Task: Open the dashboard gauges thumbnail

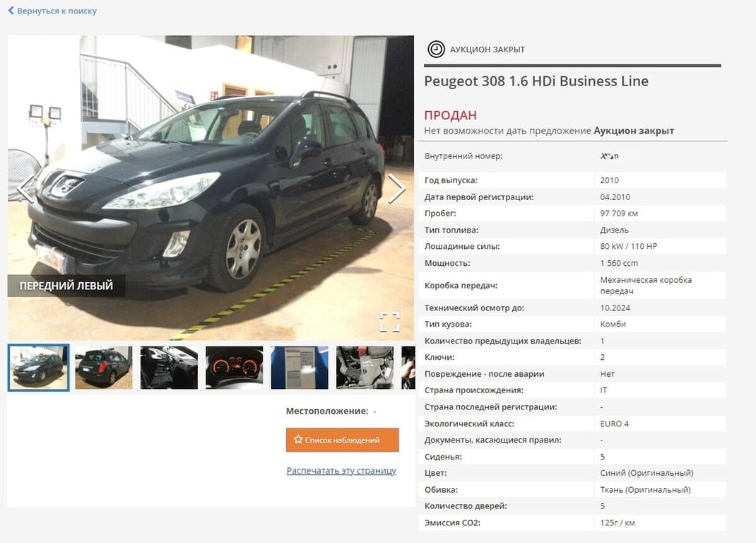Action: point(235,368)
